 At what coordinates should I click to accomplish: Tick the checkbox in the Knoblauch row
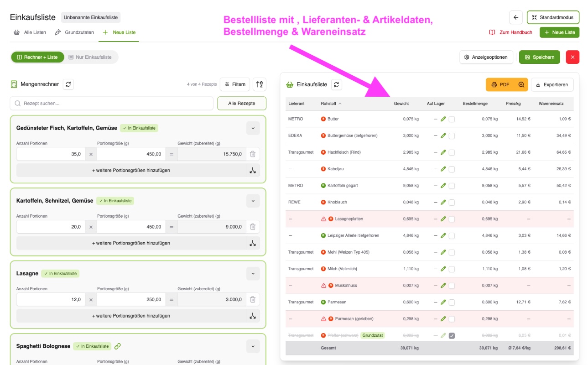click(x=452, y=202)
